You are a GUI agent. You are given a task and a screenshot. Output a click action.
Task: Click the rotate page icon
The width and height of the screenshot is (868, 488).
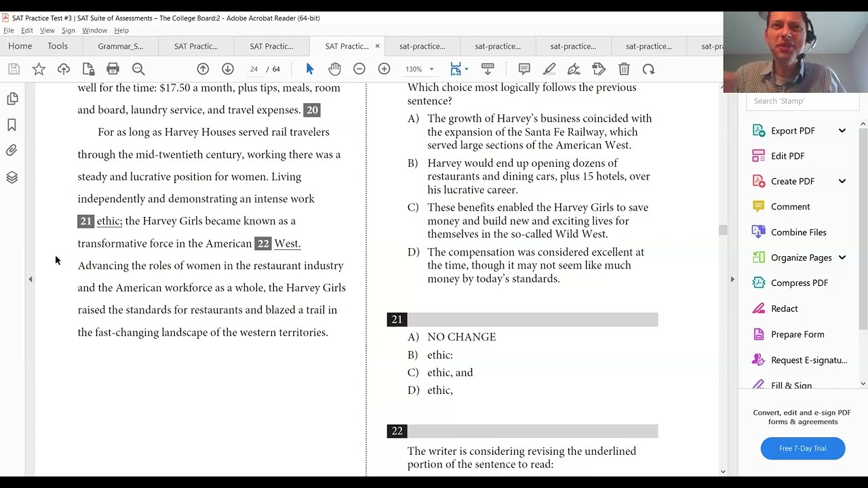[x=649, y=69]
